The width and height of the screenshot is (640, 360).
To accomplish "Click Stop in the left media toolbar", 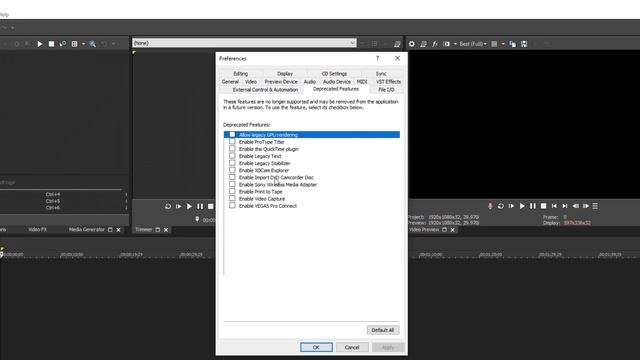I will [x=51, y=44].
